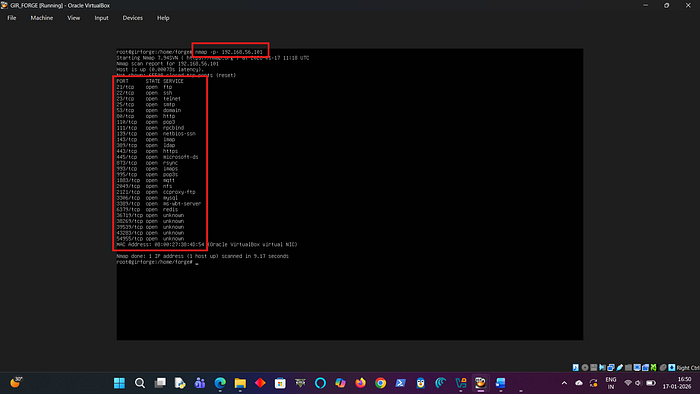Click the Right Ctrl host key label

[x=688, y=368]
